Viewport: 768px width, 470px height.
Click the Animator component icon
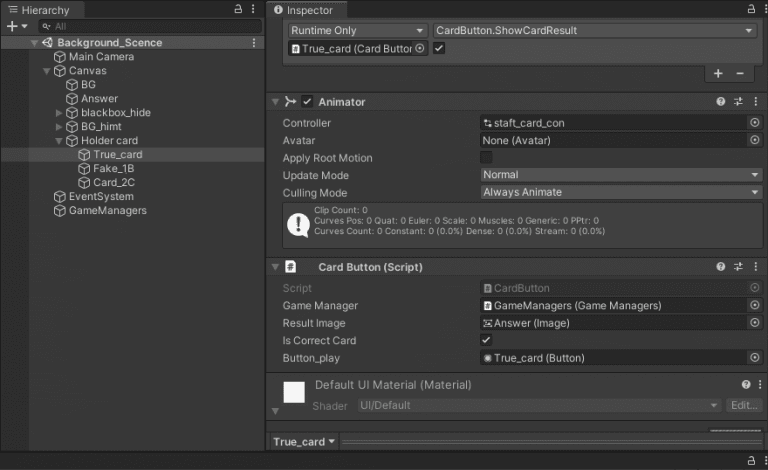pos(290,101)
